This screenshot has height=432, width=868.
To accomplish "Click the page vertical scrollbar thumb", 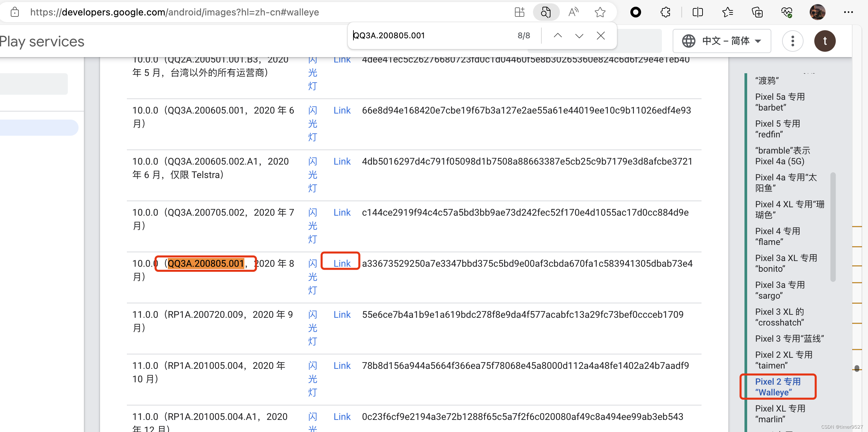I will coord(857,368).
